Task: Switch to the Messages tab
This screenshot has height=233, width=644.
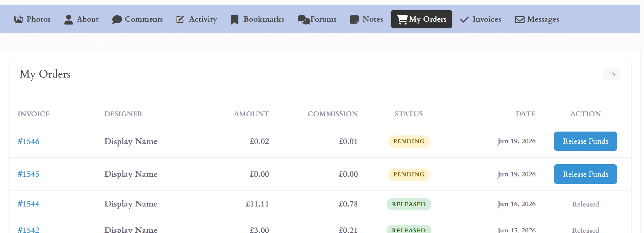Action: coord(537,19)
